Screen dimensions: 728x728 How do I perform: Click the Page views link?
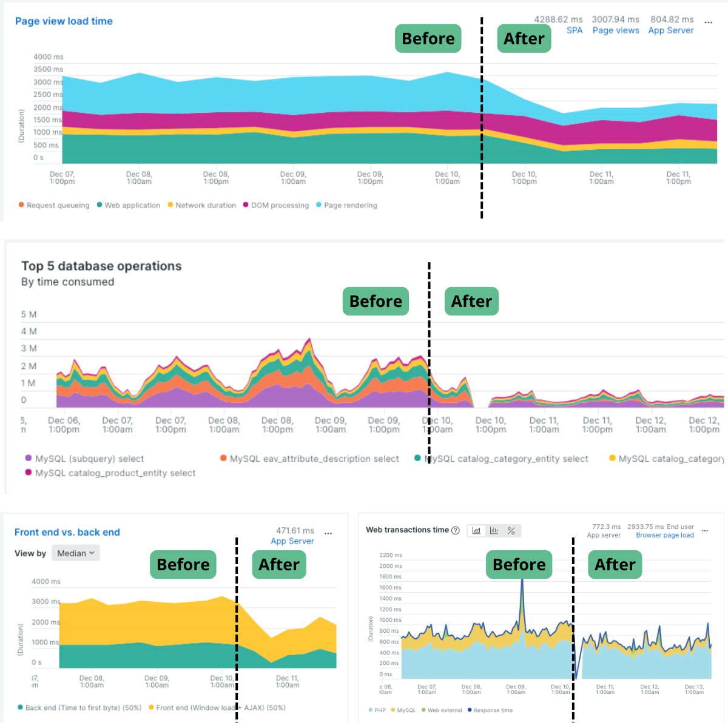(615, 30)
